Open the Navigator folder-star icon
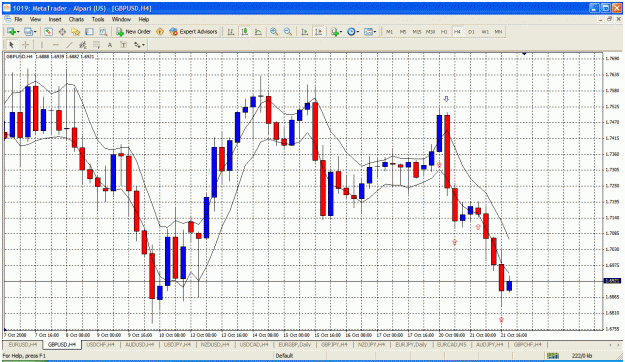The width and height of the screenshot is (625, 362). (76, 32)
